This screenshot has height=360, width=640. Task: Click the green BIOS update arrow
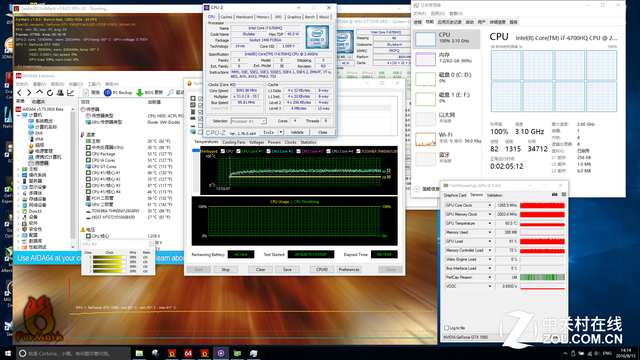pos(140,93)
